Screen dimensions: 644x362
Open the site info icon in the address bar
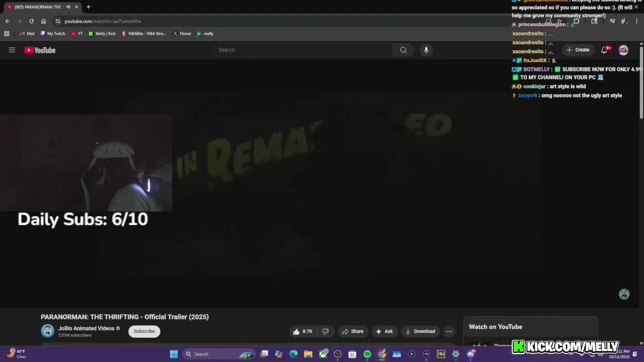click(x=58, y=21)
